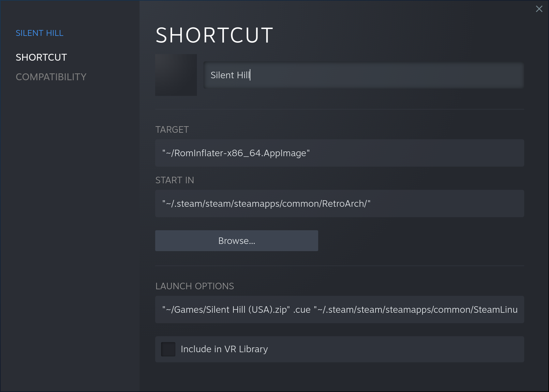Image resolution: width=549 pixels, height=392 pixels.
Task: Click the Browse... button
Action: point(237,241)
